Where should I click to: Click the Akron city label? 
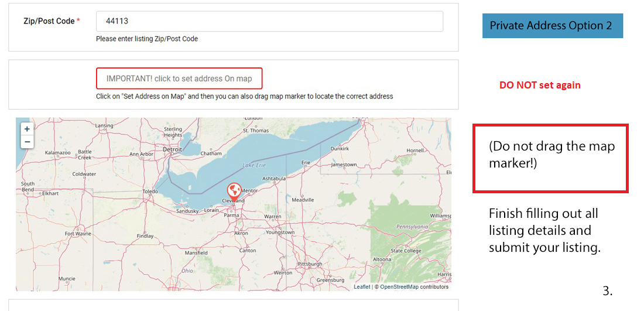click(x=241, y=233)
